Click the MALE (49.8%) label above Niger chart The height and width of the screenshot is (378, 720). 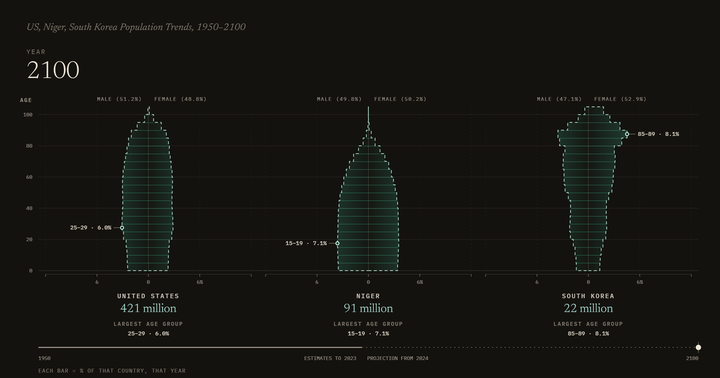339,99
